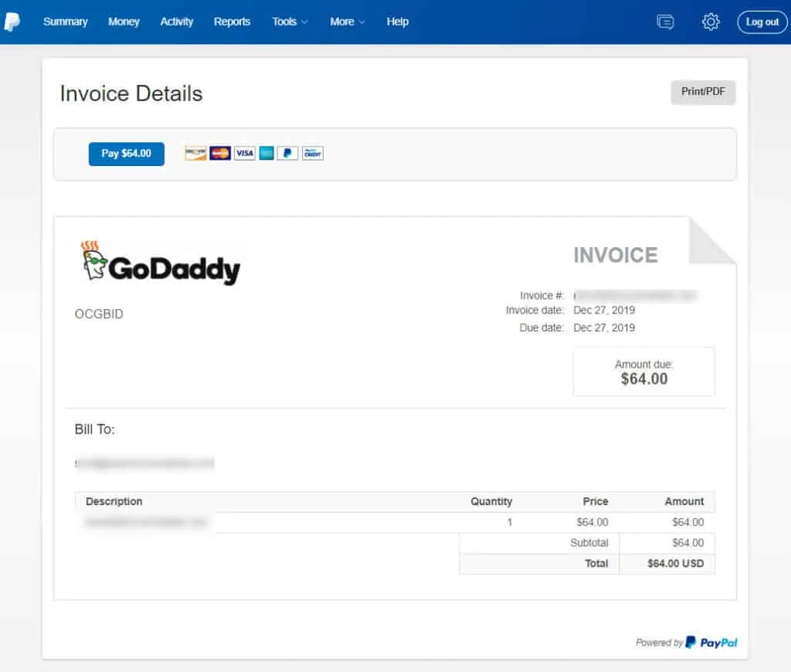Click the Pay $64.00 button

coord(126,154)
